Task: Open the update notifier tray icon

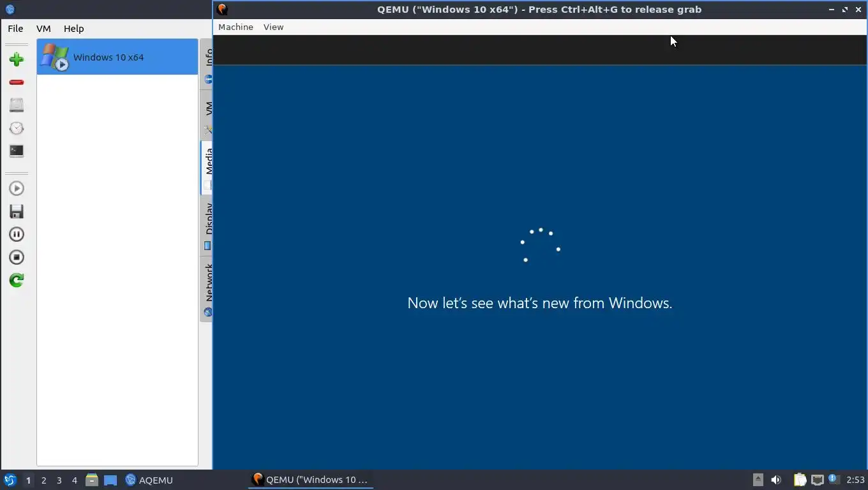Action: [x=833, y=479]
